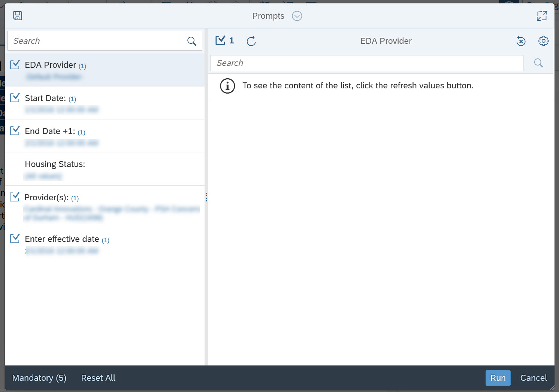Screen dimensions: 559x392
Task: Focus the left prompts search field
Action: [105, 40]
